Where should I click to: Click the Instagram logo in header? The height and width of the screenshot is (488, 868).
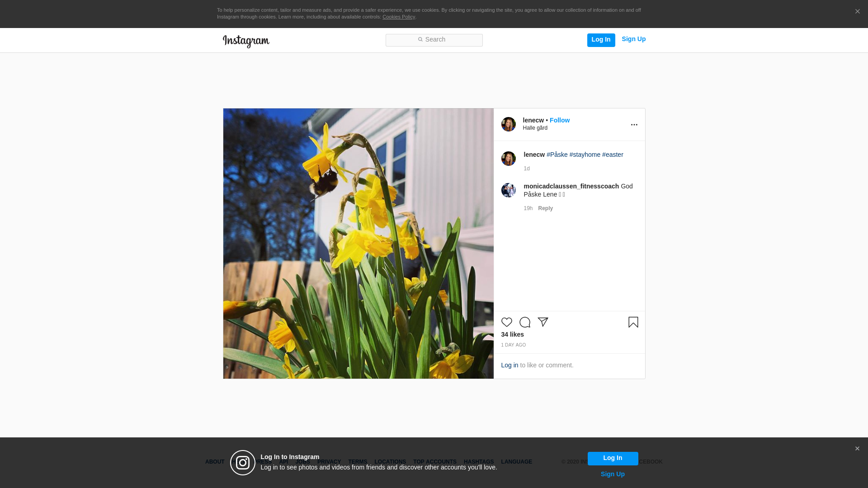tap(246, 41)
